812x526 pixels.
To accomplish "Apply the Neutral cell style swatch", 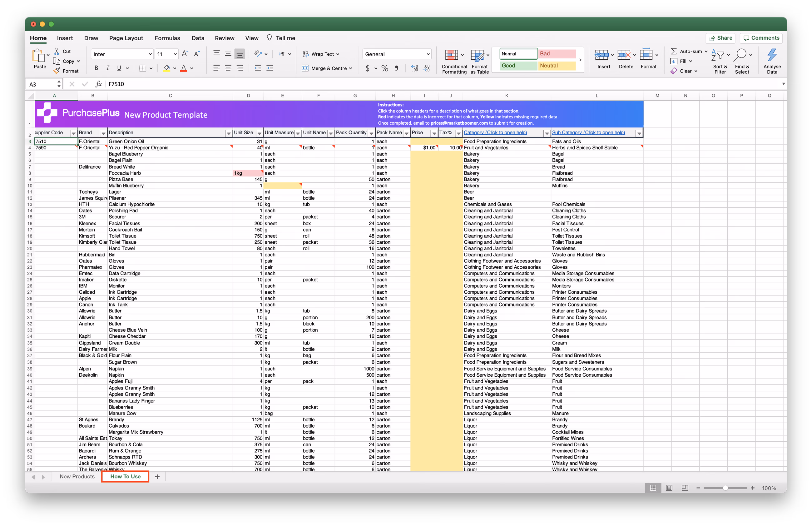I will click(x=557, y=66).
